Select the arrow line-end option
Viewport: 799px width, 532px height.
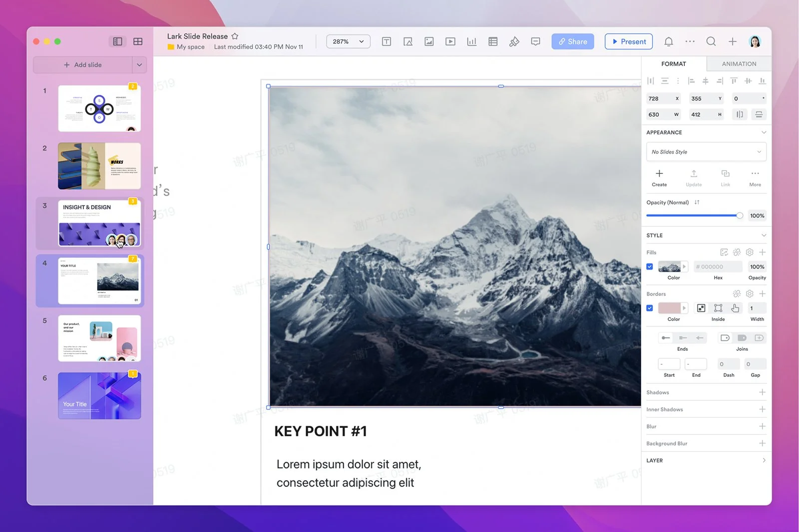point(700,338)
